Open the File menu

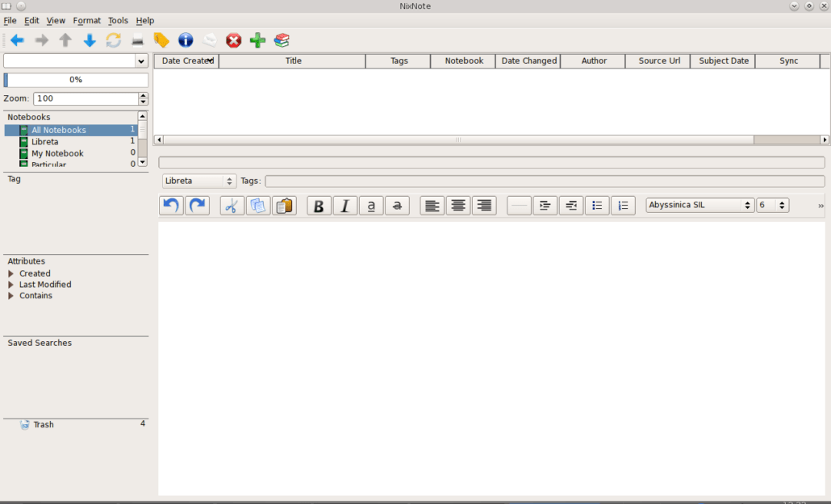(10, 20)
